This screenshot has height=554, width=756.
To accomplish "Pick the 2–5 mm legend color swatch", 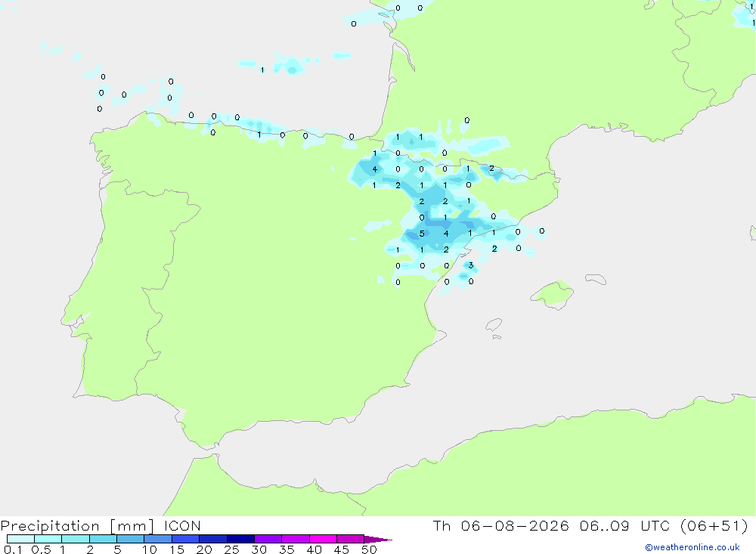I will click(x=103, y=539).
